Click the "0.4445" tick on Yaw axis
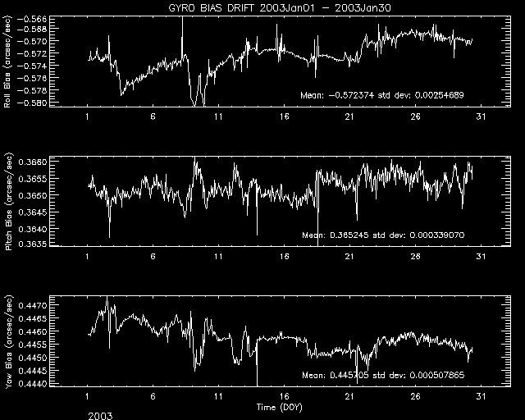The height and width of the screenshot is (420, 525). pos(33,371)
